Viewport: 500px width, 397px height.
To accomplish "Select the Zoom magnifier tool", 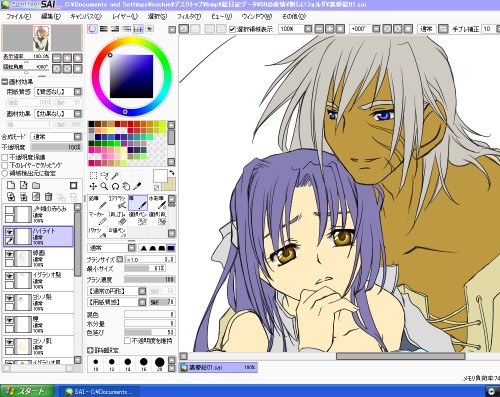I will [x=104, y=186].
